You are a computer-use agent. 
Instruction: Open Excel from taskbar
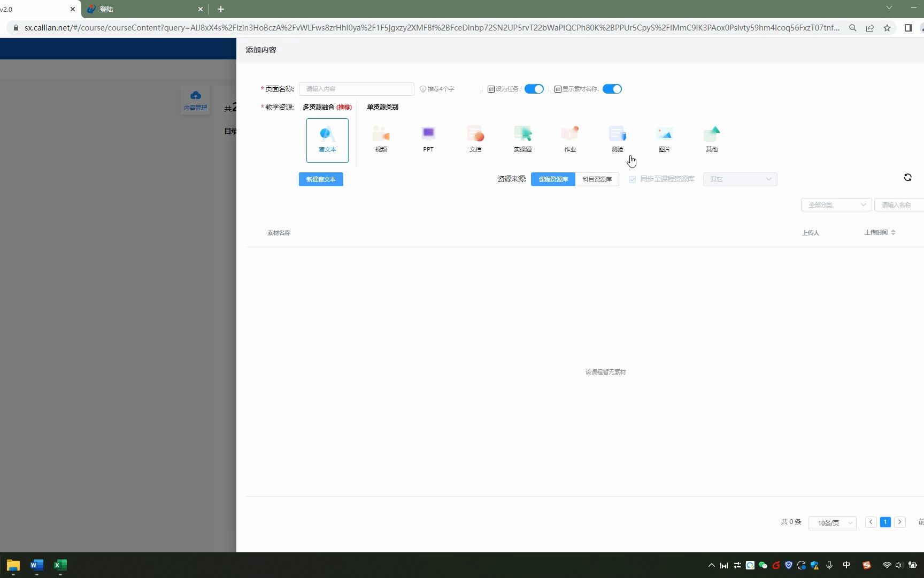pyautogui.click(x=60, y=565)
